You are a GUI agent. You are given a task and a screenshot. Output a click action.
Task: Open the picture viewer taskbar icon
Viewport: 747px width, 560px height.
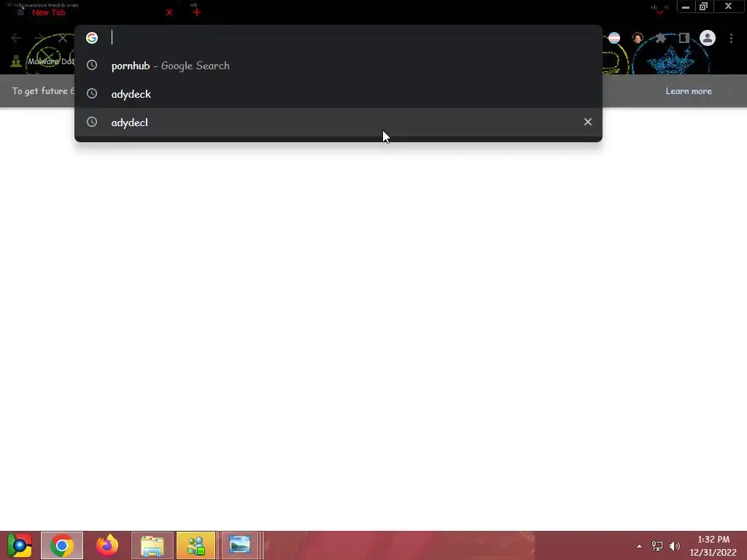(x=239, y=545)
